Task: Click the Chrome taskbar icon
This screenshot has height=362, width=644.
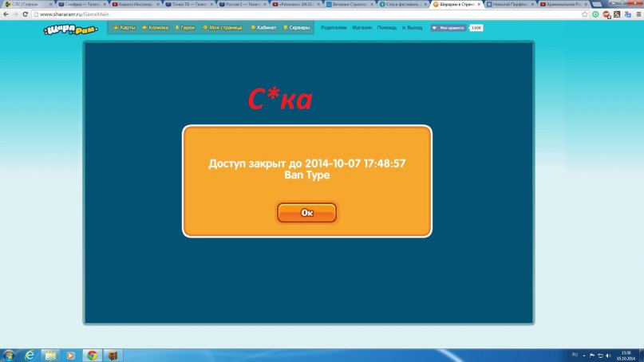Action: tap(92, 355)
